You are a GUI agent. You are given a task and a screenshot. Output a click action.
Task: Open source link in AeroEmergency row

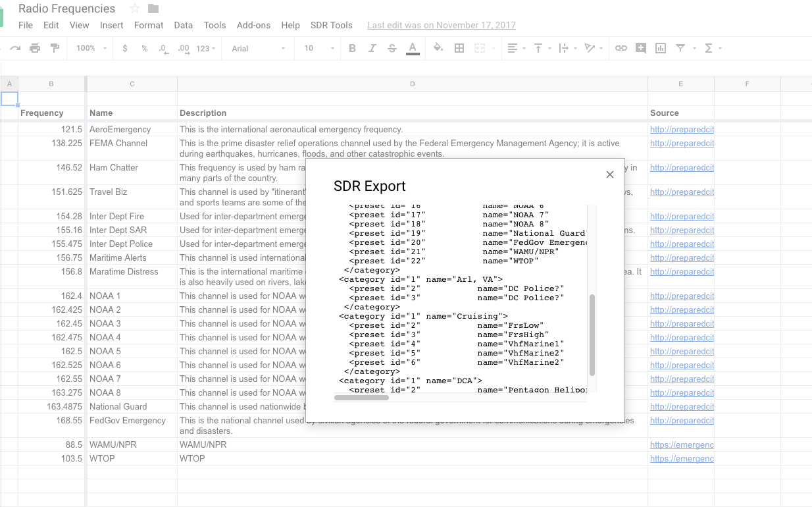click(682, 130)
